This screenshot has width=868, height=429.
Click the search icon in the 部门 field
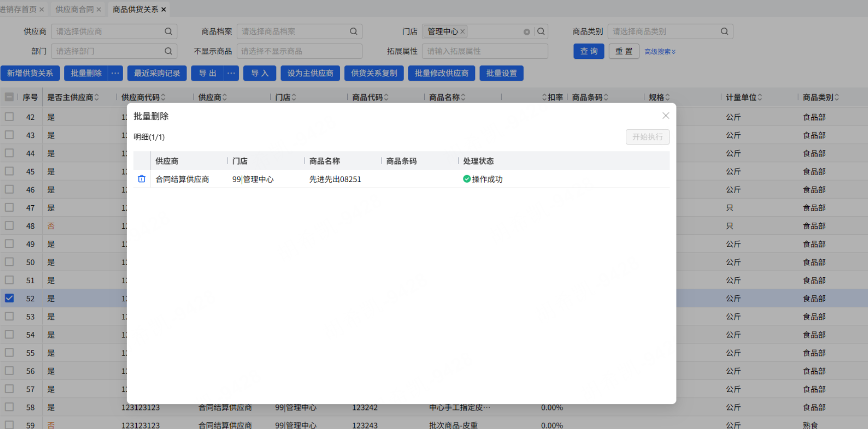[x=168, y=51]
